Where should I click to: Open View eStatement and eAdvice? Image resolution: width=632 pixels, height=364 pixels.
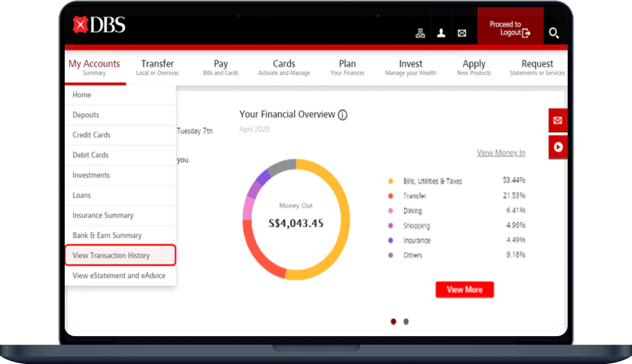coord(120,275)
